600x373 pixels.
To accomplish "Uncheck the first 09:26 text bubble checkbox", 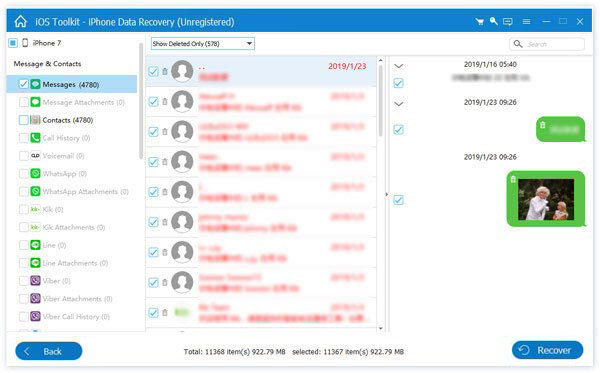I will [x=398, y=130].
